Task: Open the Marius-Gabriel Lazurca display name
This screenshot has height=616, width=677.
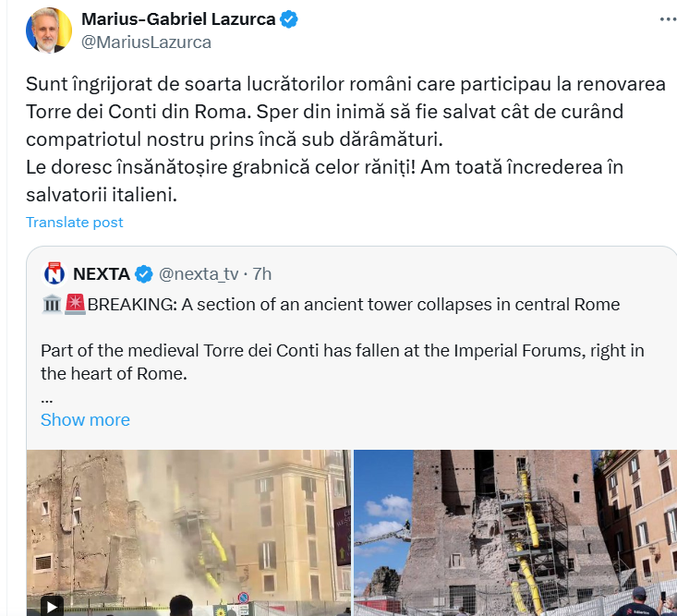Action: [x=178, y=19]
